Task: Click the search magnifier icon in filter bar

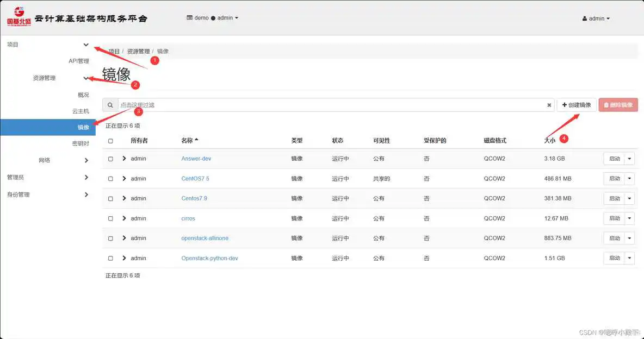Action: 111,105
